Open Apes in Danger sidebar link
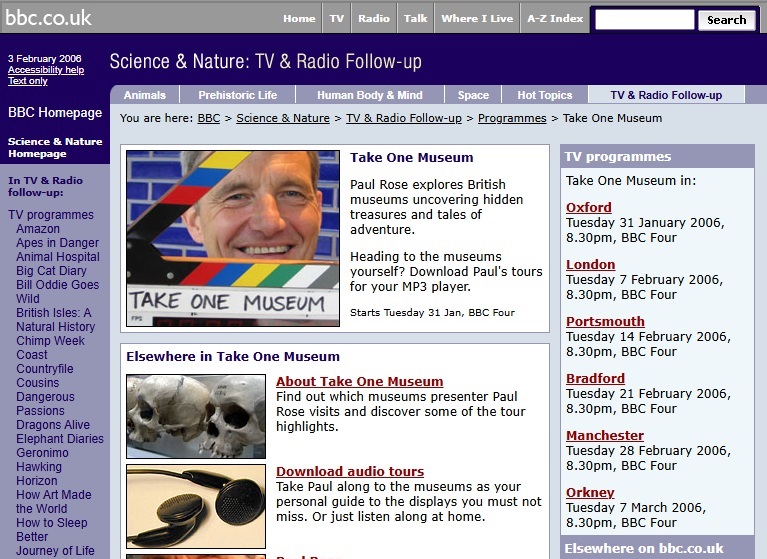Viewport: 767px width, 559px height. 57,243
